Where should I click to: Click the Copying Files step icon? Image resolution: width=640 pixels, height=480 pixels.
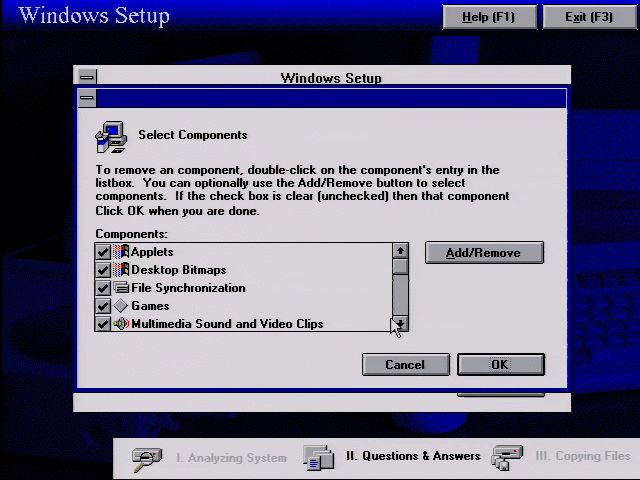[x=507, y=457]
